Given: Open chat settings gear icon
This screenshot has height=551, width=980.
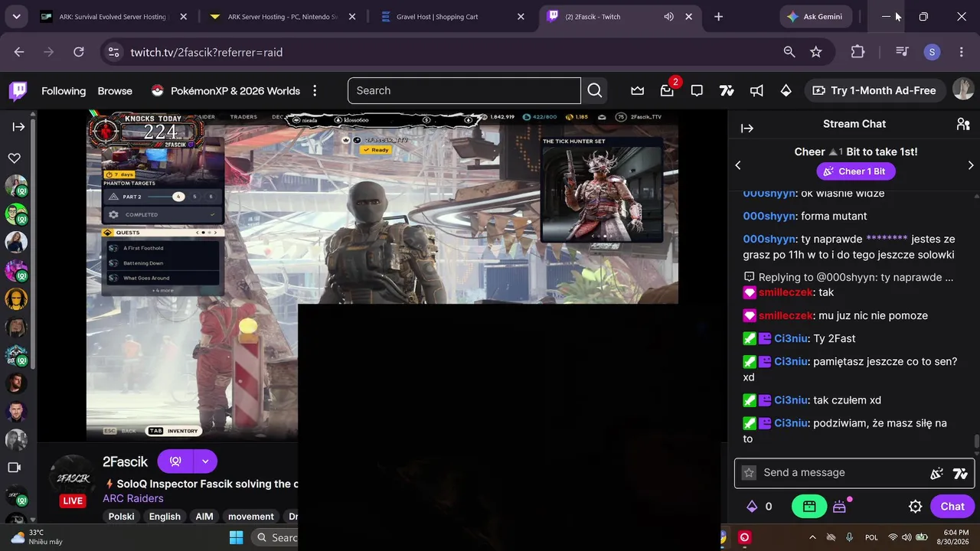Looking at the screenshot, I should point(915,506).
